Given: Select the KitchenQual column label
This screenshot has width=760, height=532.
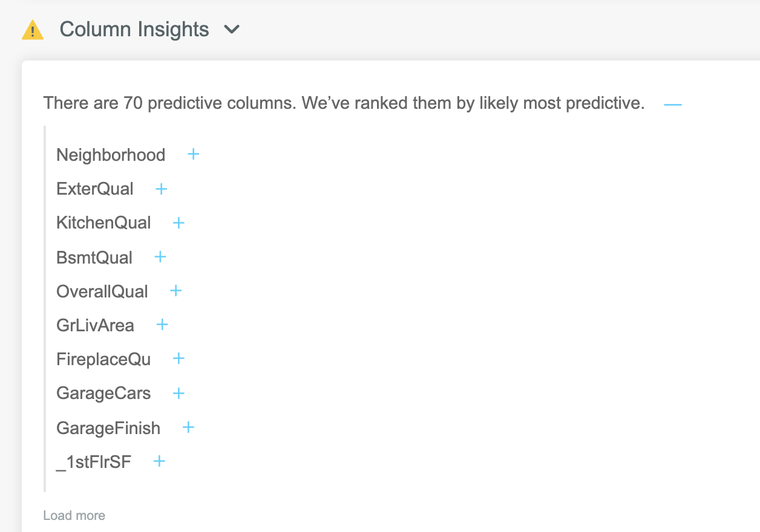Looking at the screenshot, I should (103, 222).
